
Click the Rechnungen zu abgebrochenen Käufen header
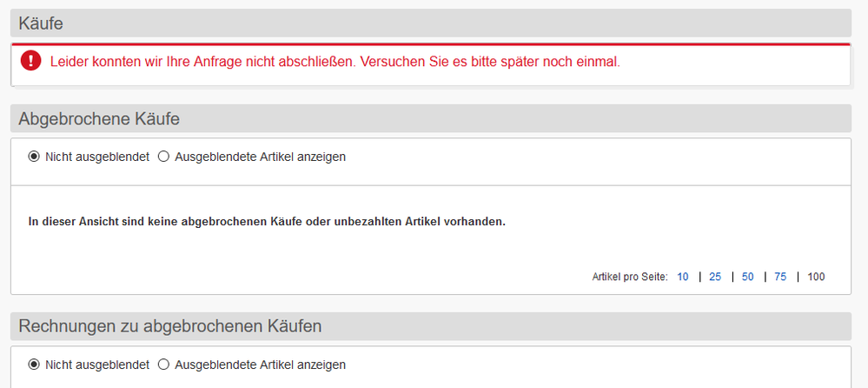pyautogui.click(x=170, y=326)
